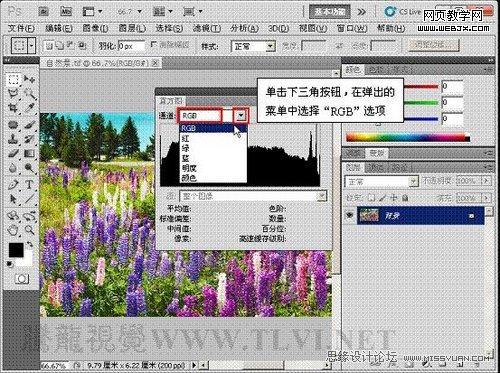Choose 明度 in the channel list
This screenshot has width=500, height=373.
point(213,168)
